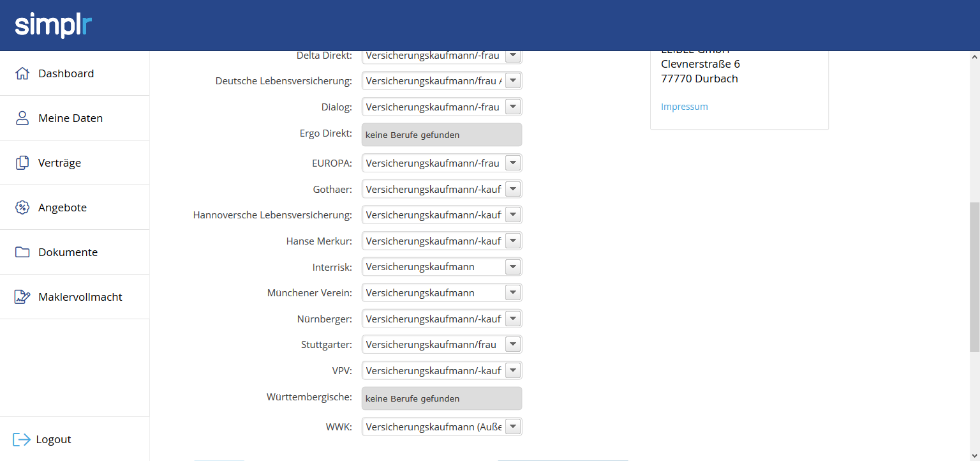Click the Stuttgarter label
The image size is (980, 461).
click(327, 345)
